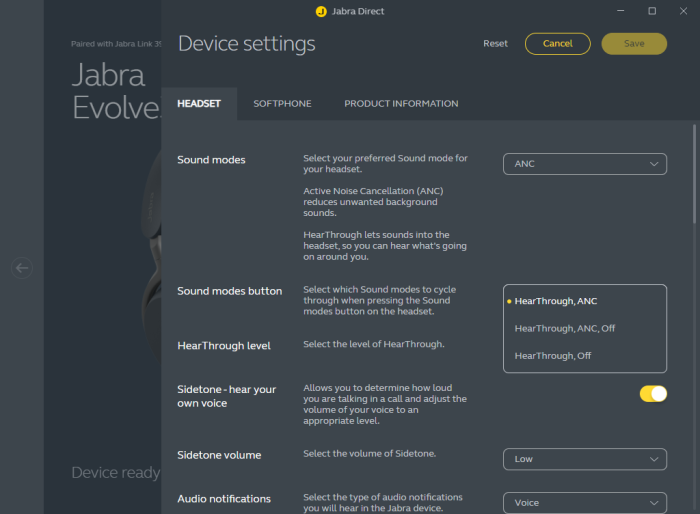Screen dimensions: 700x514
Task: Click the Device ready status text
Action: 116,472
